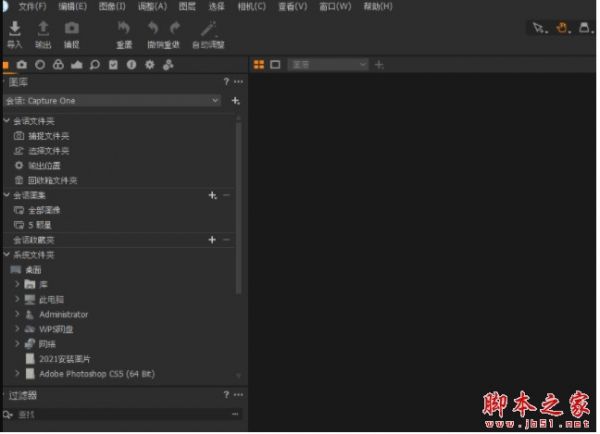This screenshot has height=434, width=600.
Task: Open the 查看(V) menu
Action: [x=293, y=7]
